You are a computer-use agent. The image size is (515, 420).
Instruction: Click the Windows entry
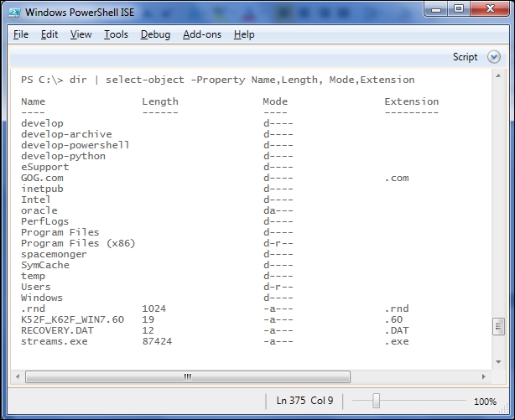[42, 298]
